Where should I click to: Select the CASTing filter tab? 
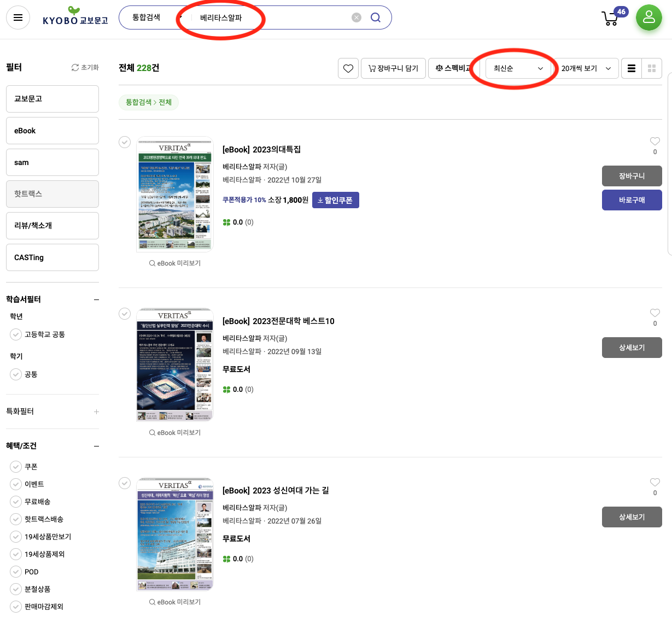click(52, 257)
